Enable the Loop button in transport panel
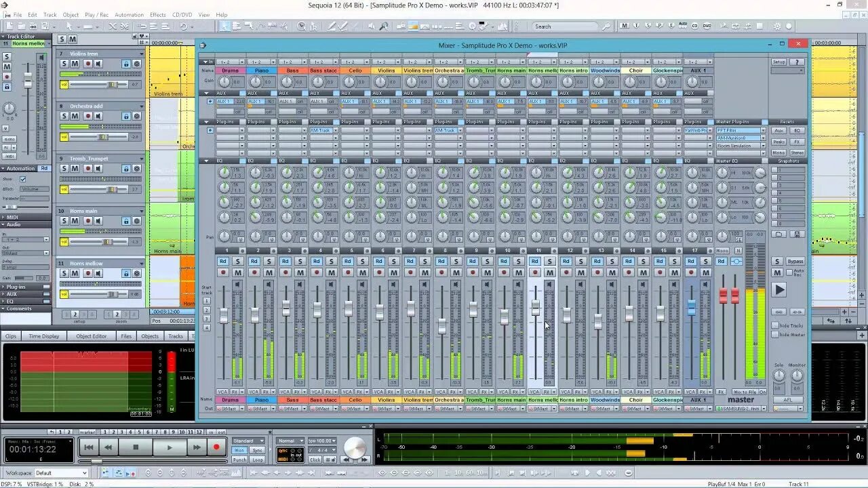Image resolution: width=868 pixels, height=488 pixels. 258,460
